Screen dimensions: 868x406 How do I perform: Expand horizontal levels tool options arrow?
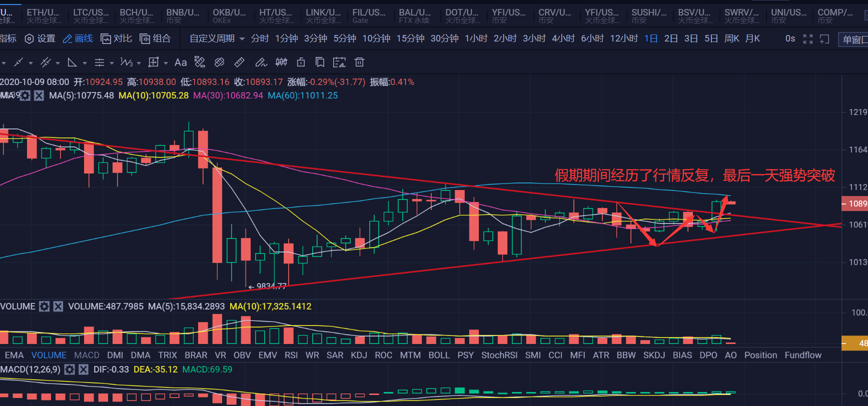[x=112, y=63]
